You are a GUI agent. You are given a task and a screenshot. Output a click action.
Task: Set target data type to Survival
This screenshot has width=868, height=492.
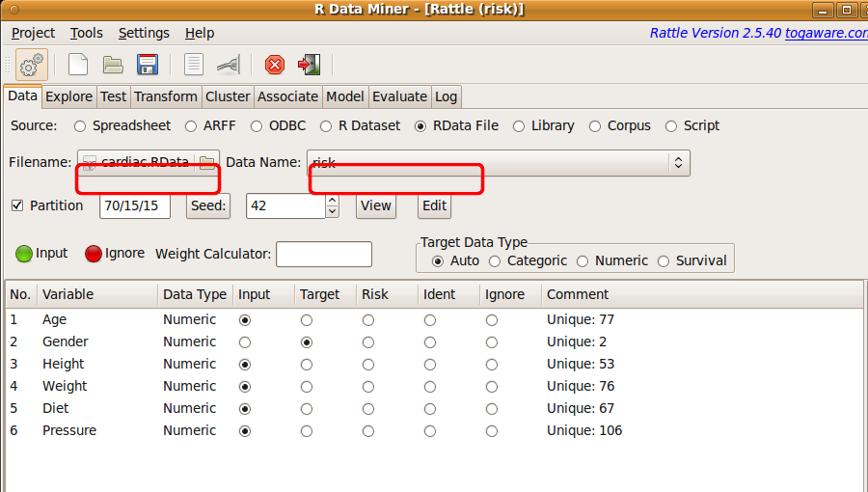click(x=692, y=260)
